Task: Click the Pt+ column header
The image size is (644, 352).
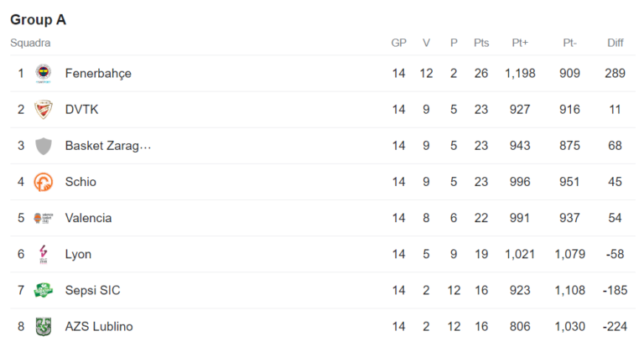Action: click(520, 43)
